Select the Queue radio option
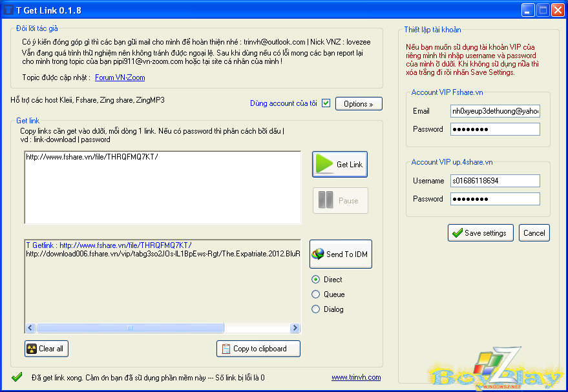The image size is (568, 392). [315, 294]
